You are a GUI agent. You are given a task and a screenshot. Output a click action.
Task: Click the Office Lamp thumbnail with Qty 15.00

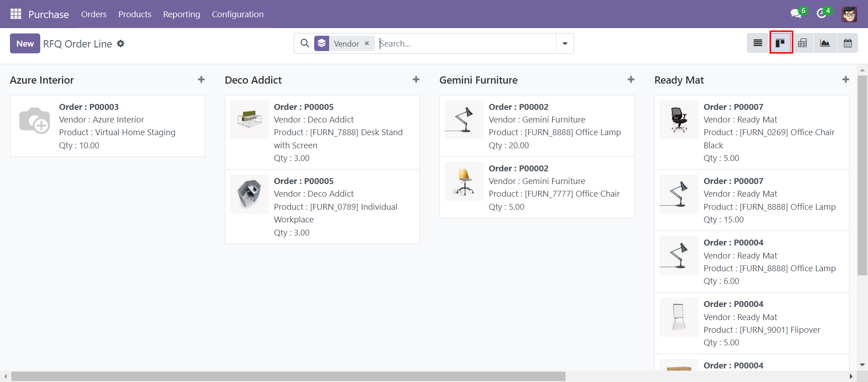click(x=679, y=194)
